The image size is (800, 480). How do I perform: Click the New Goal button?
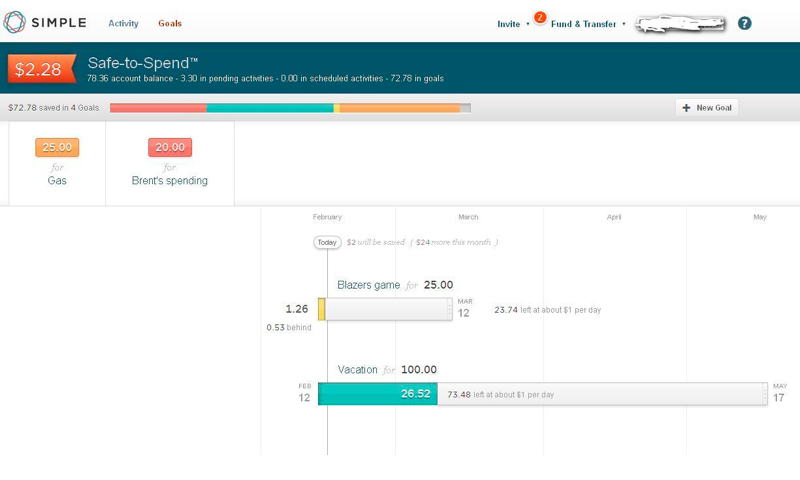(x=707, y=108)
